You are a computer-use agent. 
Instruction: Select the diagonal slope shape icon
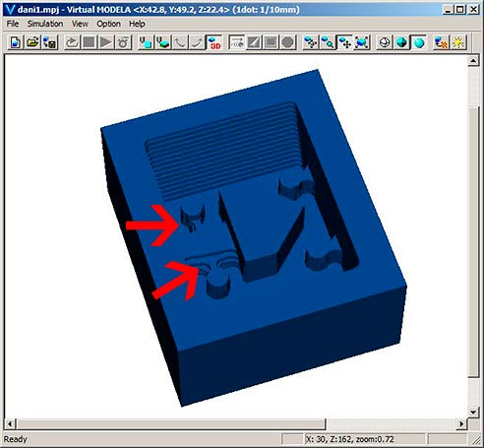pos(254,42)
